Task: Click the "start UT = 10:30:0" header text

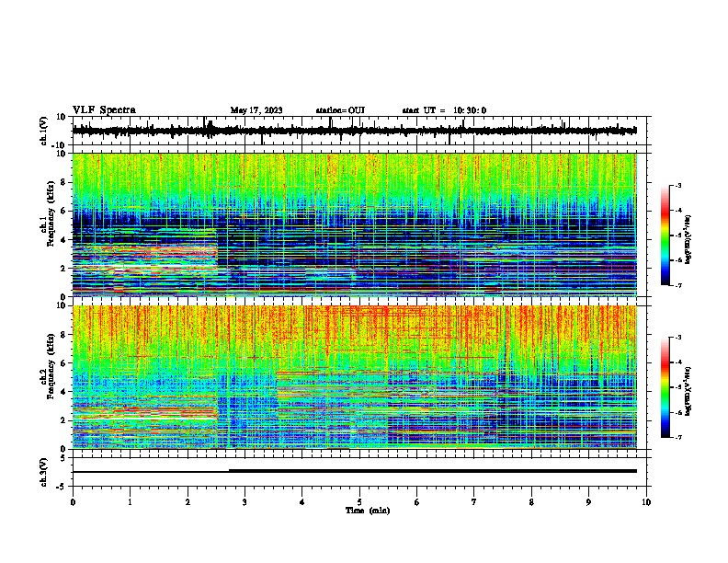Action: 444,110
